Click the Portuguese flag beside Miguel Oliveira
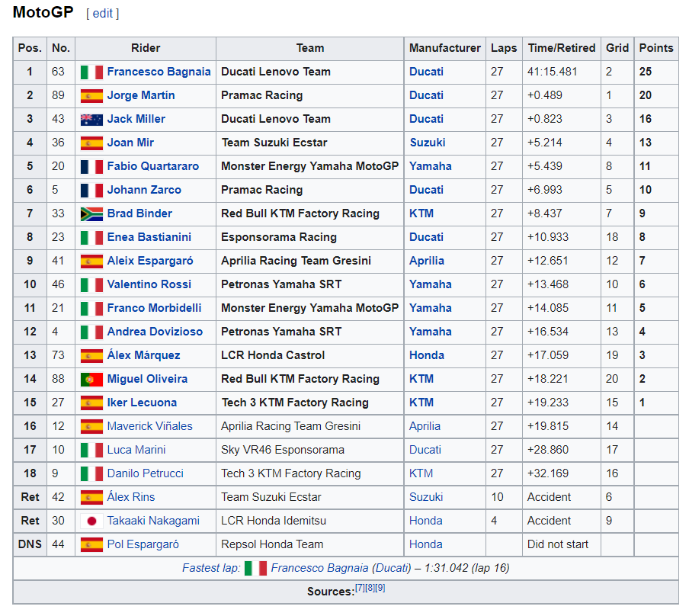 coord(91,380)
